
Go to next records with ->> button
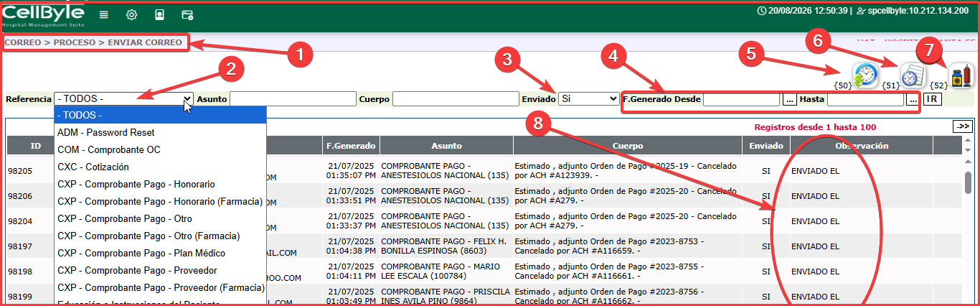[962, 126]
